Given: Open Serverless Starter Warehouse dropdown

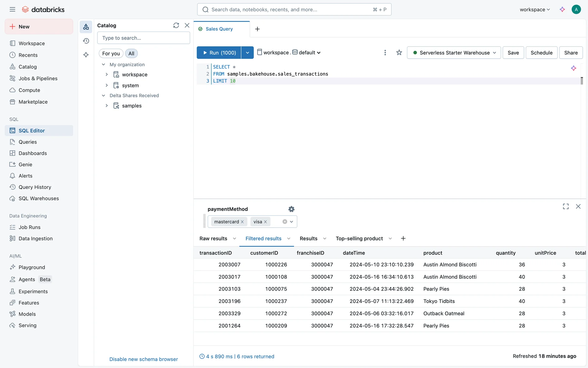Looking at the screenshot, I should coord(454,52).
